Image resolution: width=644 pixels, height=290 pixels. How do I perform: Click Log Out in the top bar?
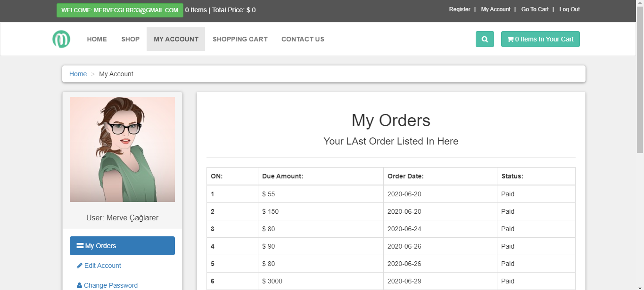569,9
